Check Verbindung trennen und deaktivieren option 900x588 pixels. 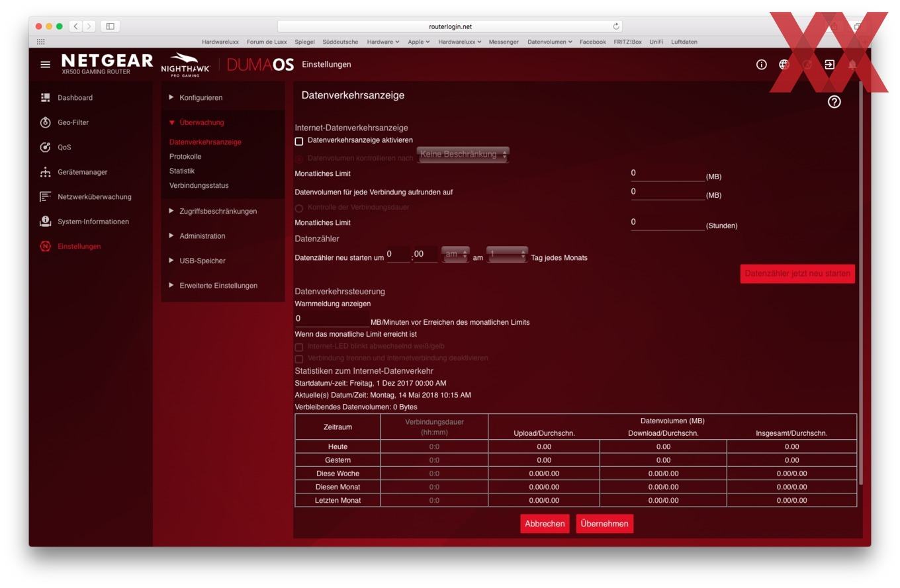(x=298, y=358)
